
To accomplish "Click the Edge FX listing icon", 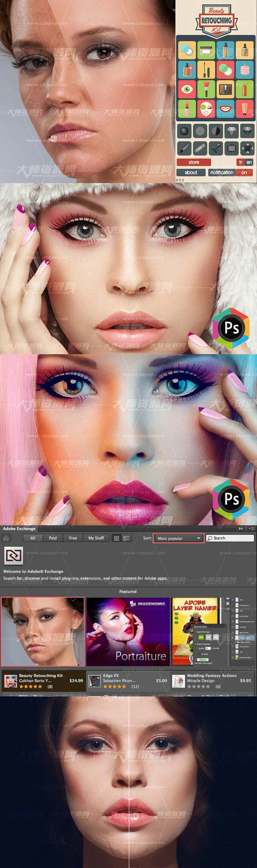I will (94, 681).
